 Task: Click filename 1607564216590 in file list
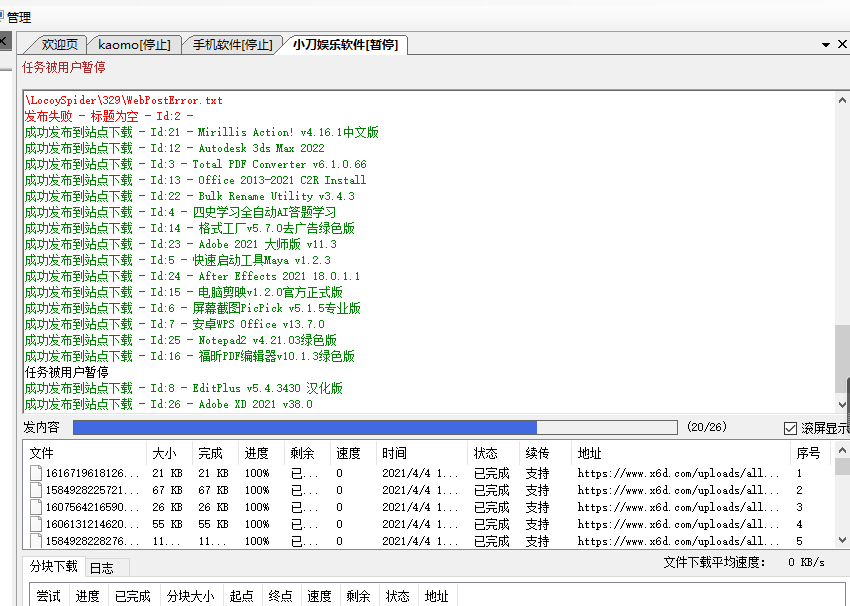pyautogui.click(x=92, y=507)
